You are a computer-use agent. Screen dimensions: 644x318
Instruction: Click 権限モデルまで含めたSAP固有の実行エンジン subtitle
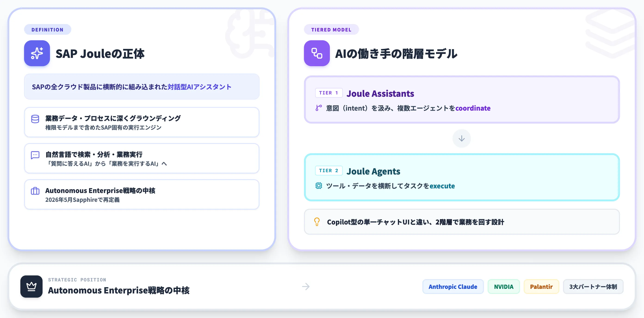103,128
